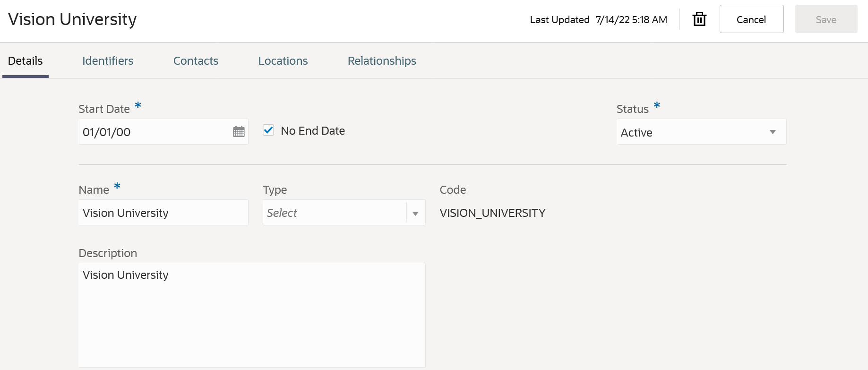Click the Last Updated timestamp
868x370 pixels.
[631, 20]
